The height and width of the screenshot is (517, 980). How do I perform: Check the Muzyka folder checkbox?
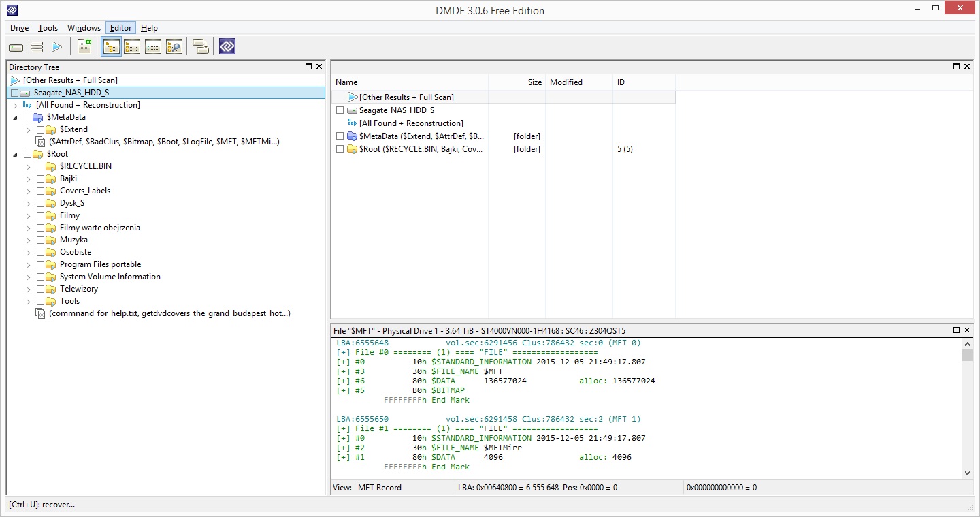pos(41,240)
